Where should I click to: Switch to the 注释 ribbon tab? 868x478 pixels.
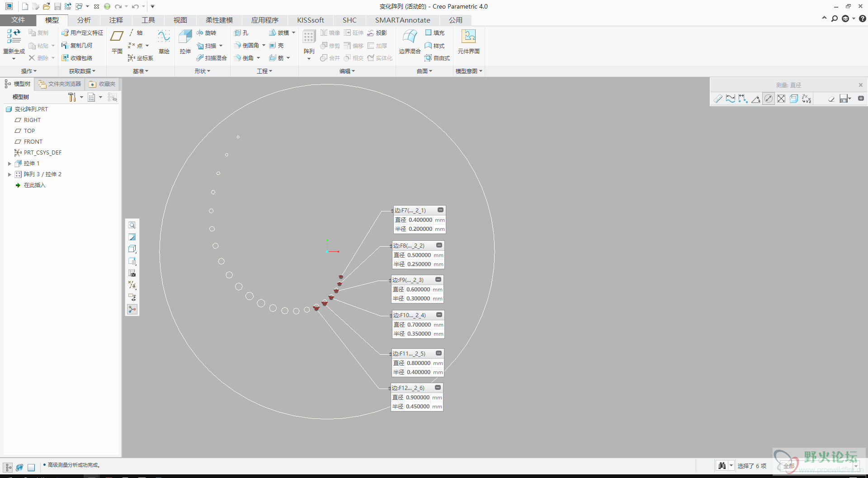(x=116, y=20)
